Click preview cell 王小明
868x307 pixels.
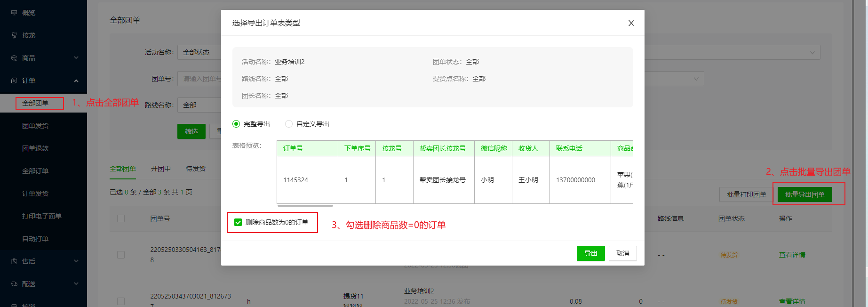pyautogui.click(x=531, y=180)
